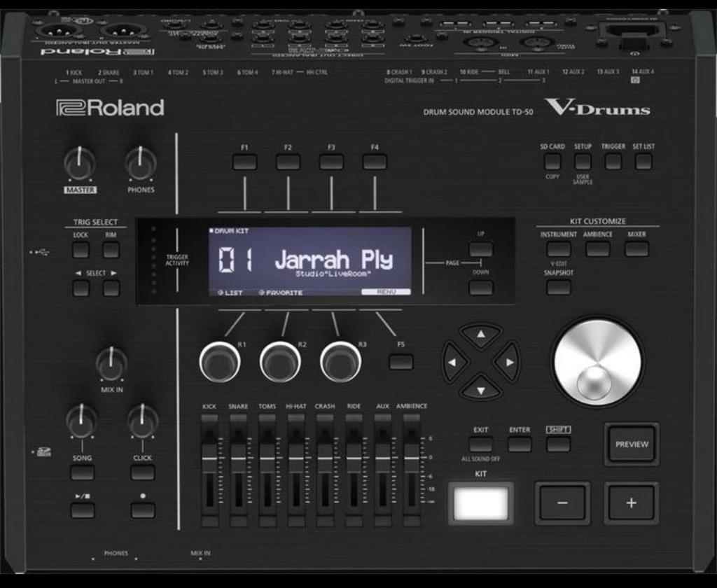Toggle the trigger LOCK button
This screenshot has height=588, width=717.
[81, 250]
